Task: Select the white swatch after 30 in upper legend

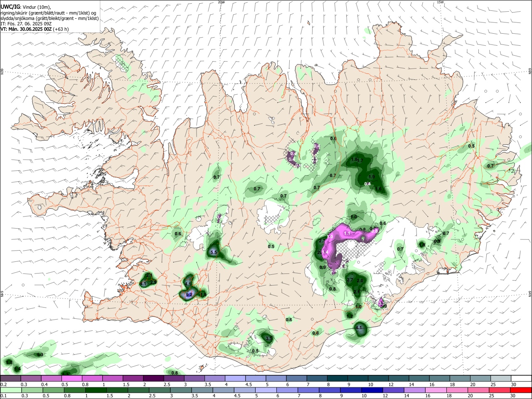Action: pyautogui.click(x=522, y=378)
